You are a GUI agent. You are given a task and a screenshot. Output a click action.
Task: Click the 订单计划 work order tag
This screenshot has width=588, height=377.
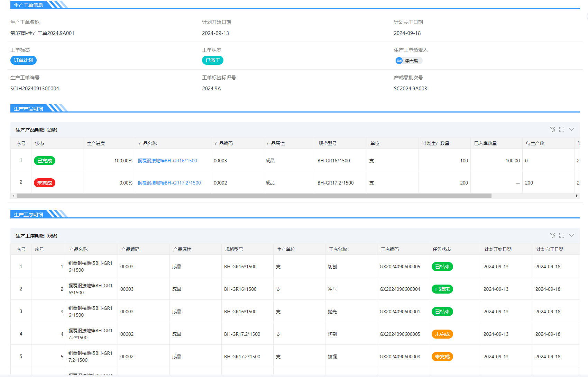24,60
